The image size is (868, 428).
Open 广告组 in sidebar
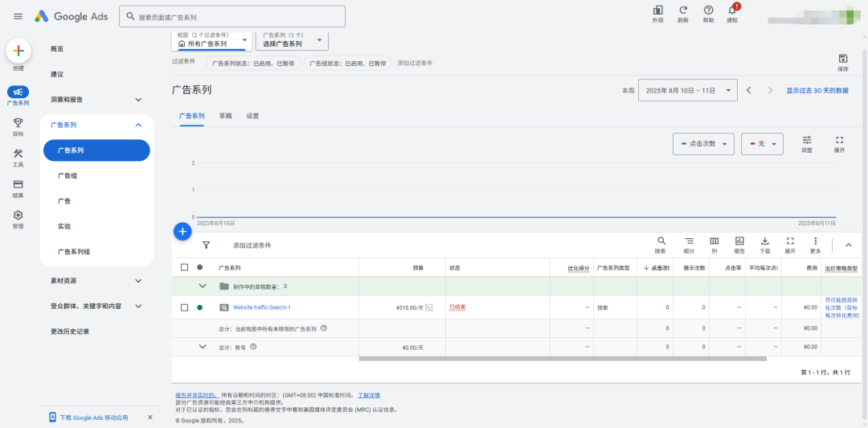point(68,175)
